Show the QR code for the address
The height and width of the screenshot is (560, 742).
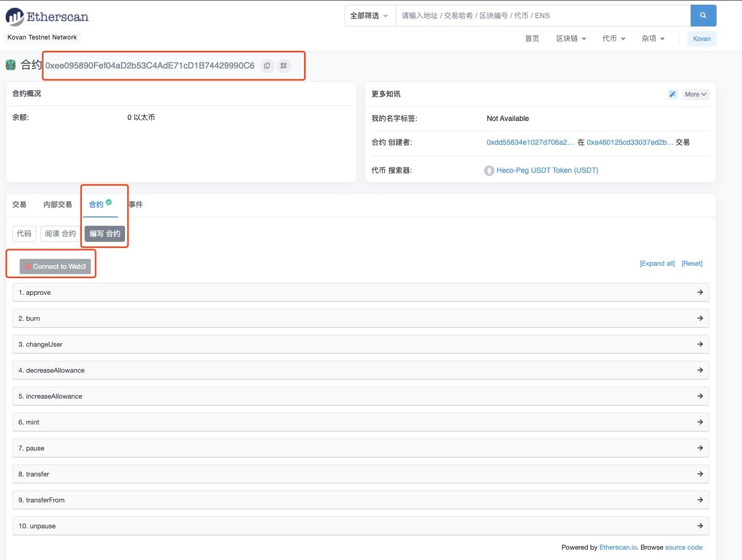[284, 65]
